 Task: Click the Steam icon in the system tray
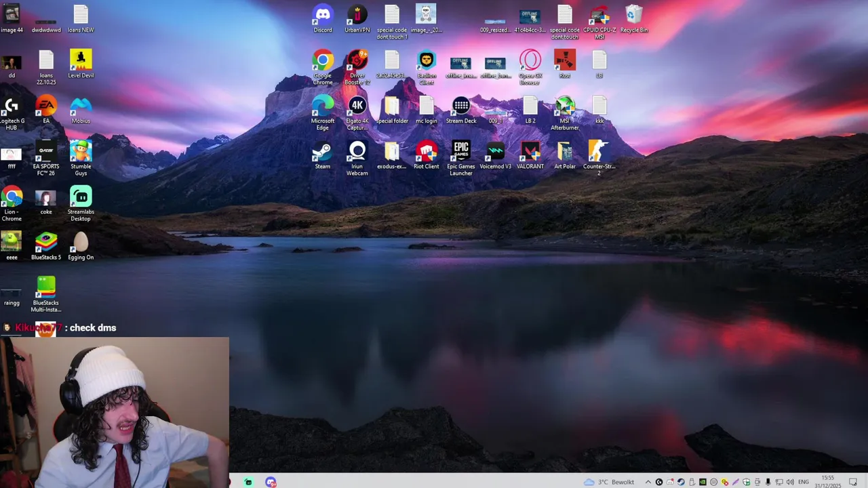[x=681, y=482]
